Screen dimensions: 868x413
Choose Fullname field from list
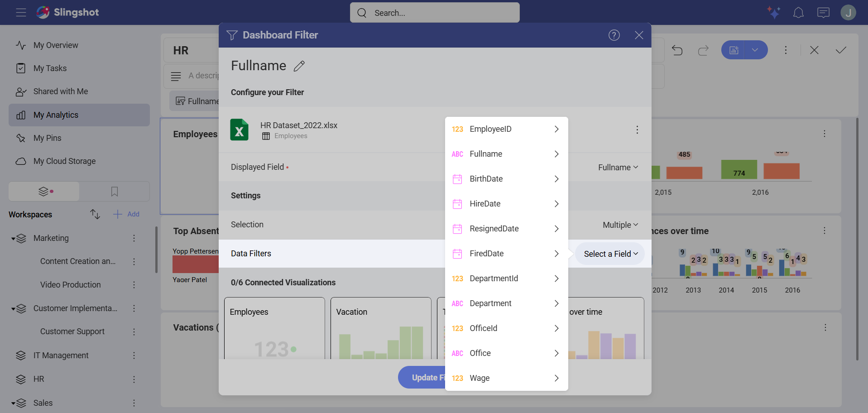(506, 154)
